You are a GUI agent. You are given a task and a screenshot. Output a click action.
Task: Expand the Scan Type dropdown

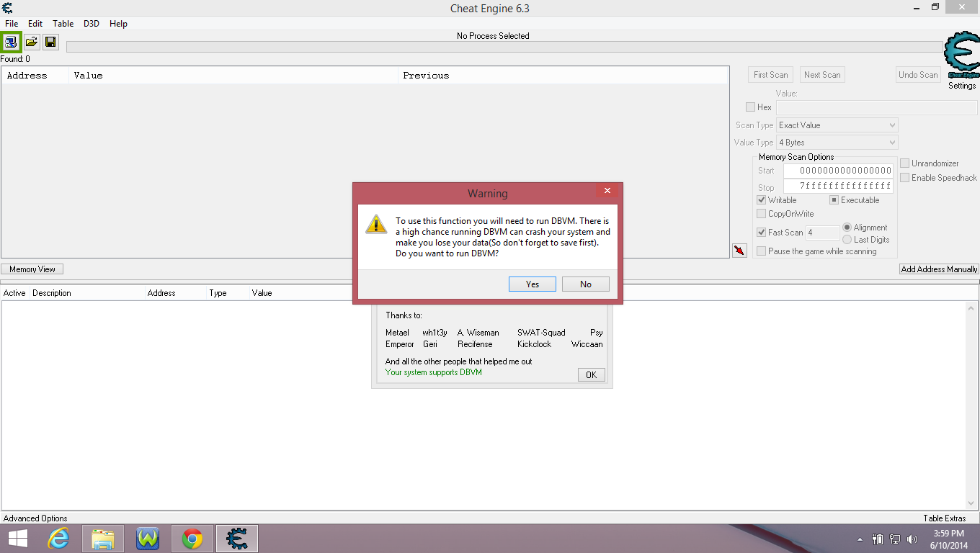click(837, 125)
